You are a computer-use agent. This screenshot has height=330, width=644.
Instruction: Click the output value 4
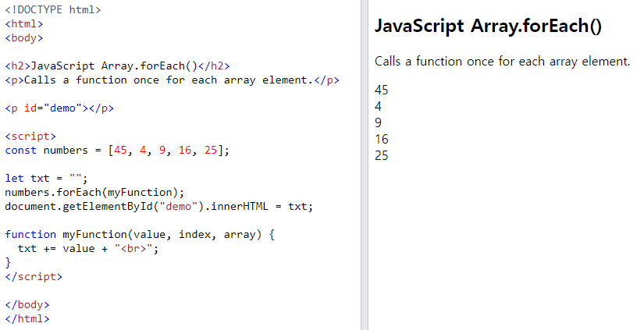coord(378,106)
